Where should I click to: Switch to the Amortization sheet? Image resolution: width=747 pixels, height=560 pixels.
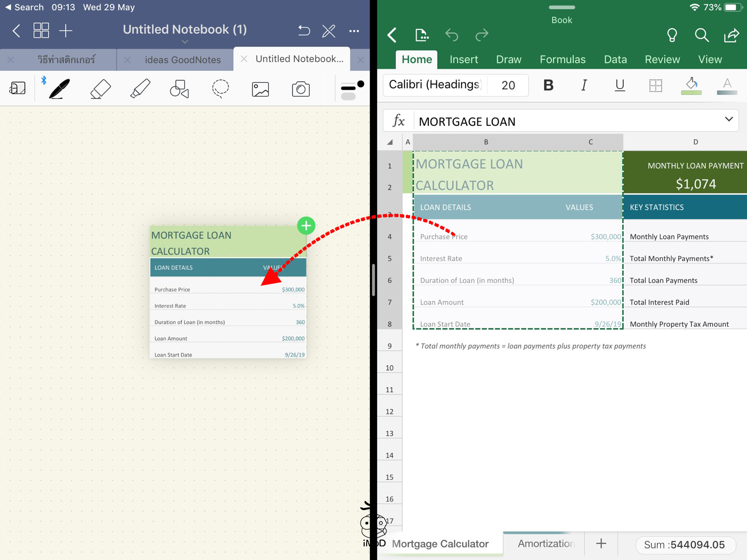click(x=545, y=543)
